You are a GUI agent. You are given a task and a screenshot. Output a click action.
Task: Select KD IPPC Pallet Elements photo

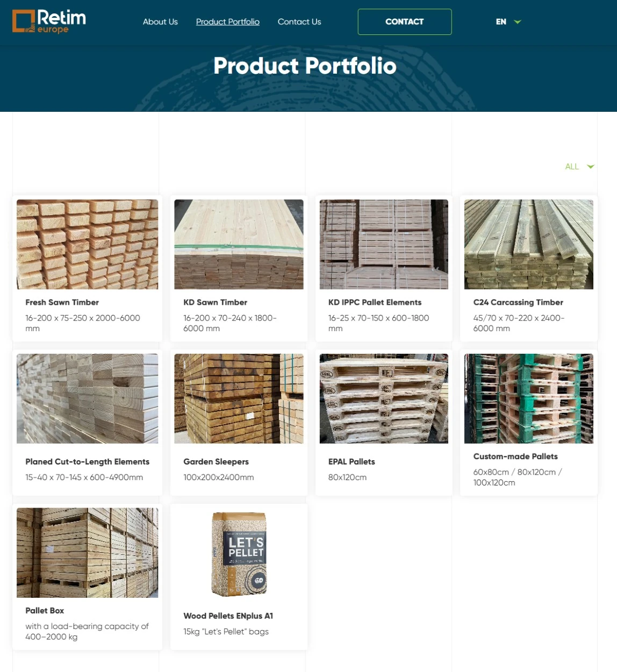tap(384, 245)
